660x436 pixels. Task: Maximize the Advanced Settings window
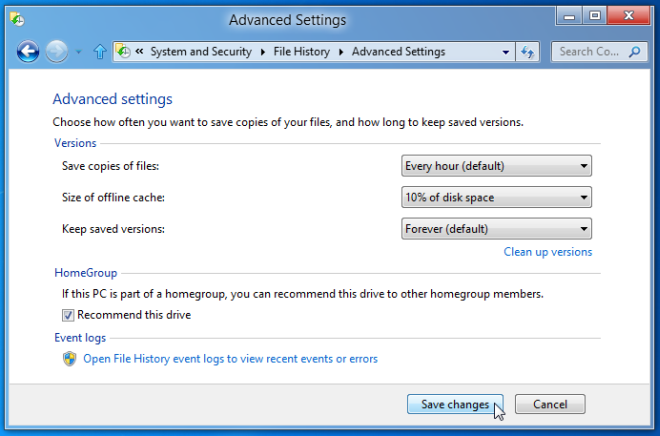click(595, 16)
